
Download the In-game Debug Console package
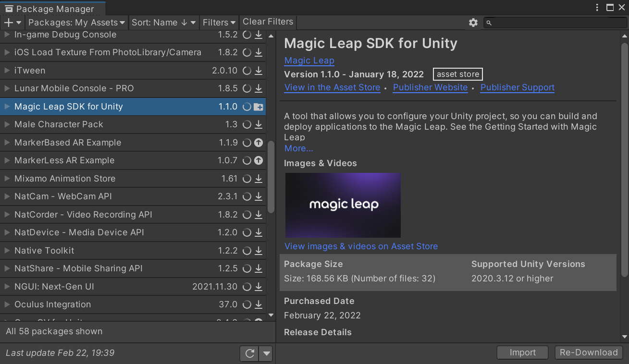[259, 35]
